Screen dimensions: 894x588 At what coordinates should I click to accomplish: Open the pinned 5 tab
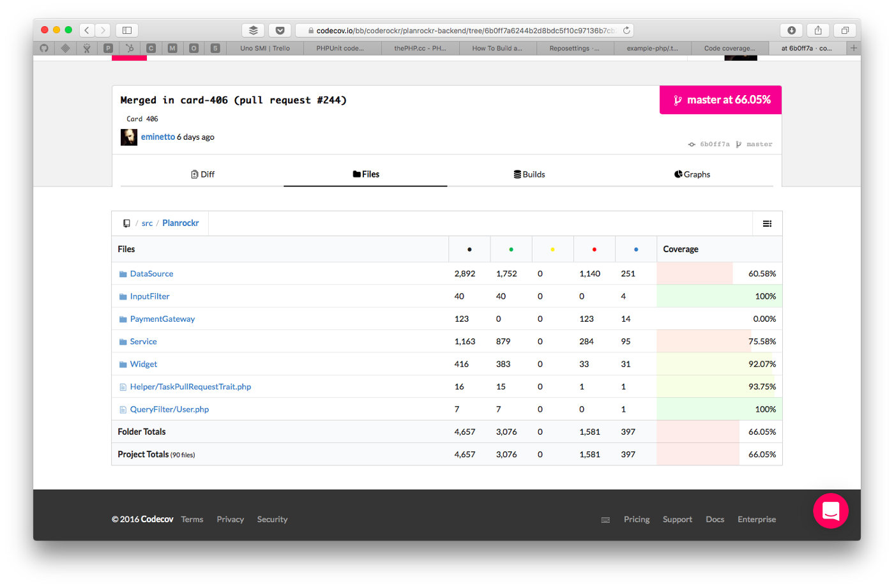click(x=215, y=48)
